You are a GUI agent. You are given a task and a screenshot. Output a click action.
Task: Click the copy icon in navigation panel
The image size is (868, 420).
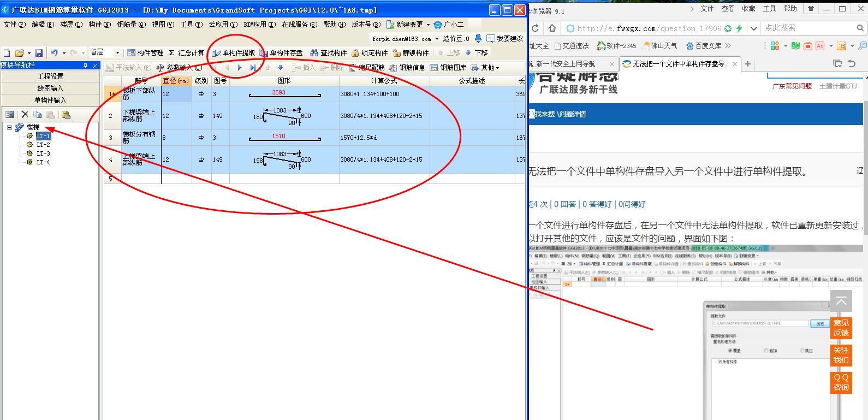37,115
